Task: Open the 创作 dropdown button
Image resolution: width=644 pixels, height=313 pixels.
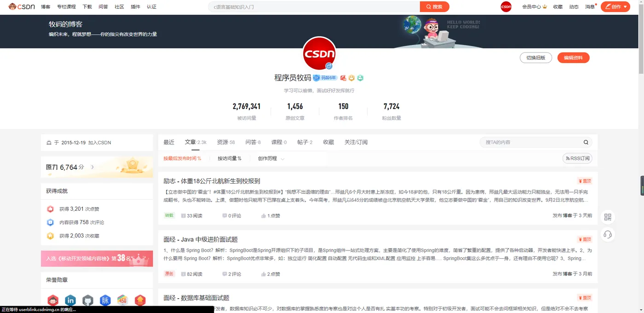Action: click(615, 6)
